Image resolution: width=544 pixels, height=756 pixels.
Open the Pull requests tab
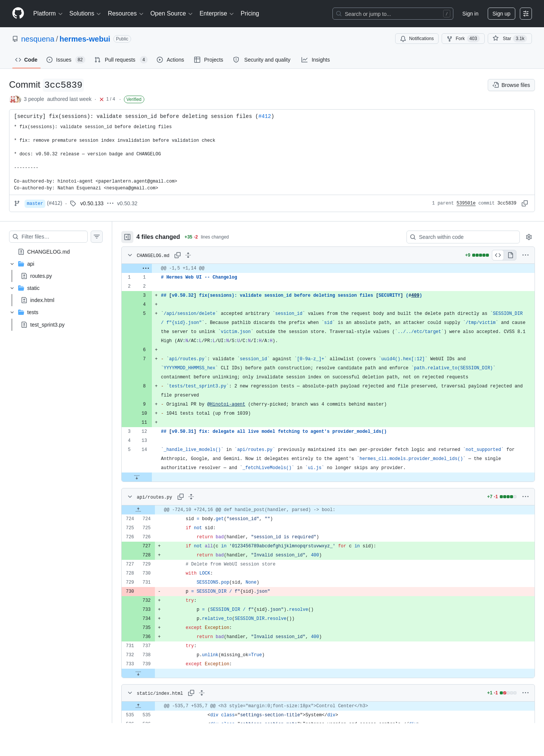tap(121, 60)
